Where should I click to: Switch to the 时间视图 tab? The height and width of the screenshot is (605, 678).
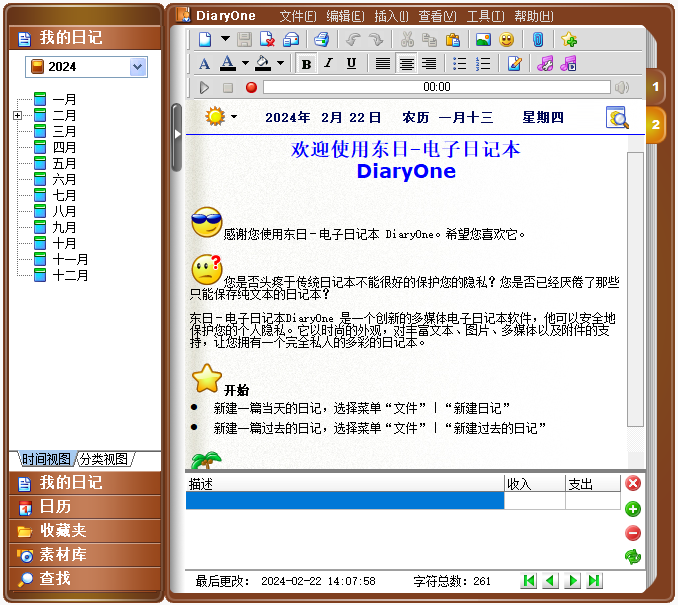coord(46,459)
